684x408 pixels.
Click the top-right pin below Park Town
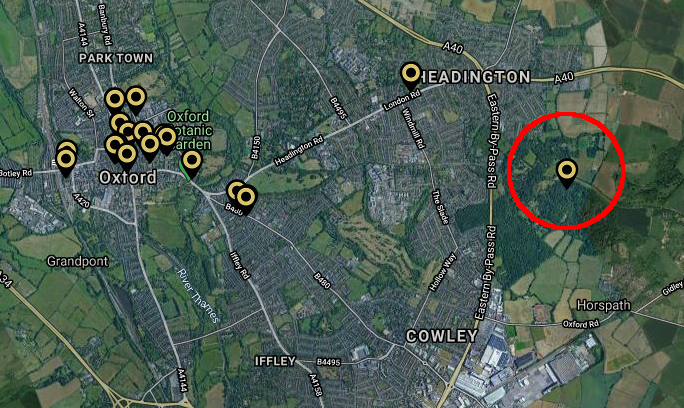tap(136, 100)
